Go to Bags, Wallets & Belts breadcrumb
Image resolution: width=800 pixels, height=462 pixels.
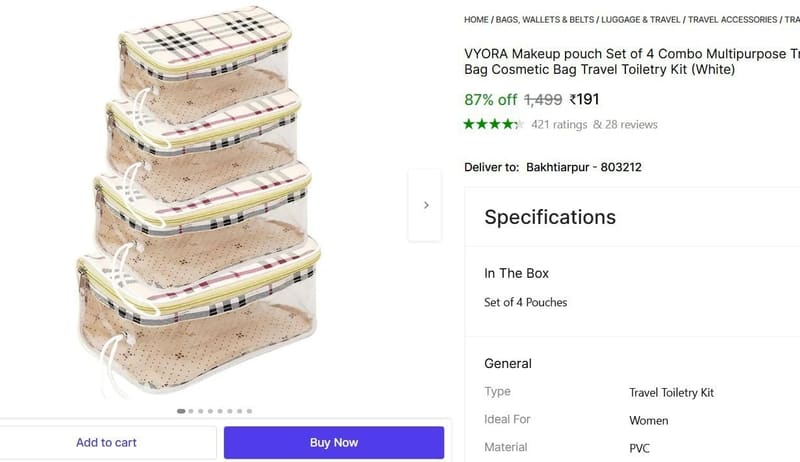pos(545,20)
